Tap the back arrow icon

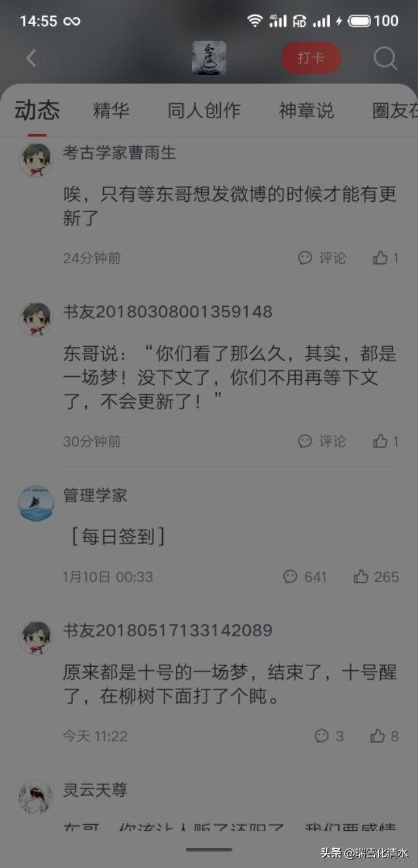click(x=31, y=58)
